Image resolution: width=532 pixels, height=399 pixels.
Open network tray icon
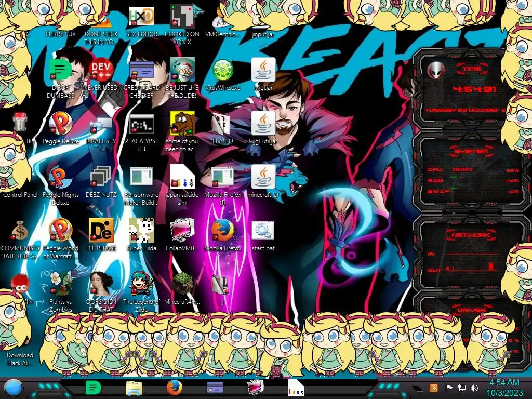pos(462,388)
